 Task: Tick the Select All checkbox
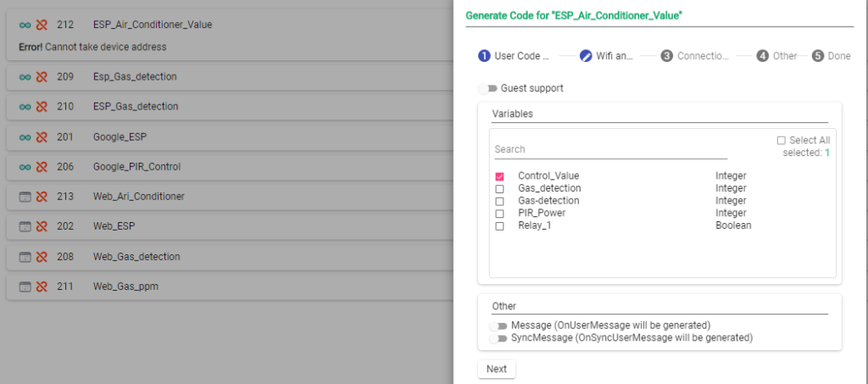pos(782,141)
